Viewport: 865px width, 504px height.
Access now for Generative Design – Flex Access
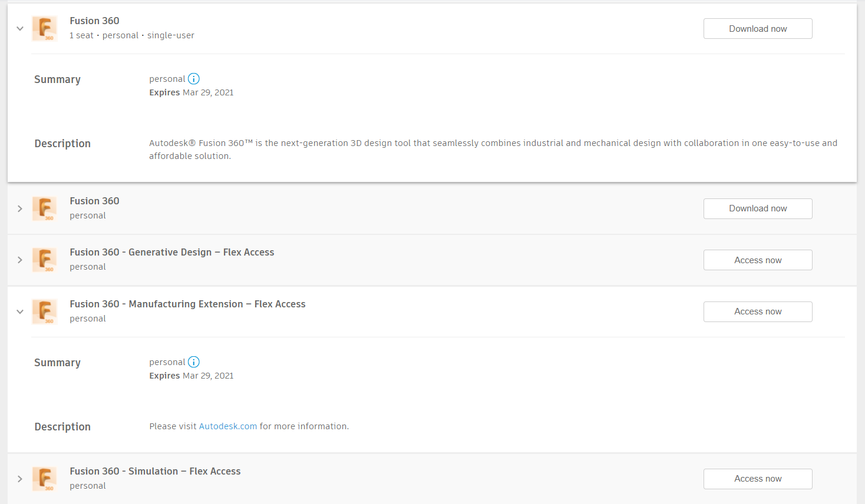[758, 260]
